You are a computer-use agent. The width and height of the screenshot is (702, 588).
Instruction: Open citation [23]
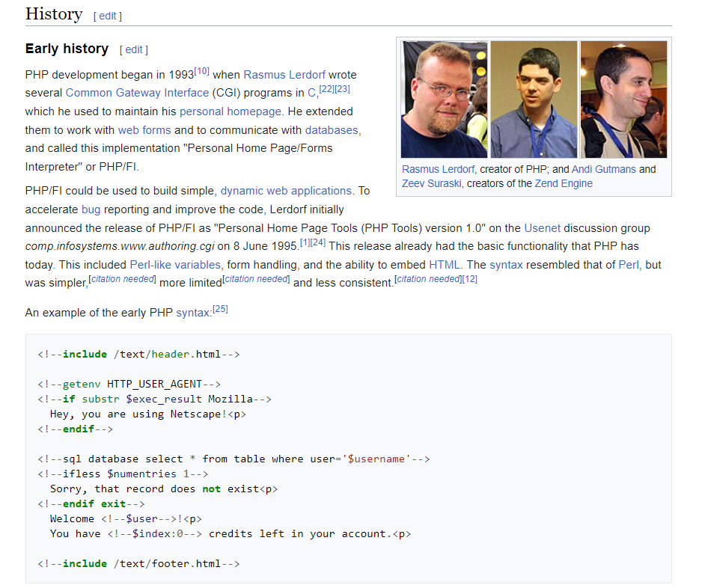(x=343, y=89)
